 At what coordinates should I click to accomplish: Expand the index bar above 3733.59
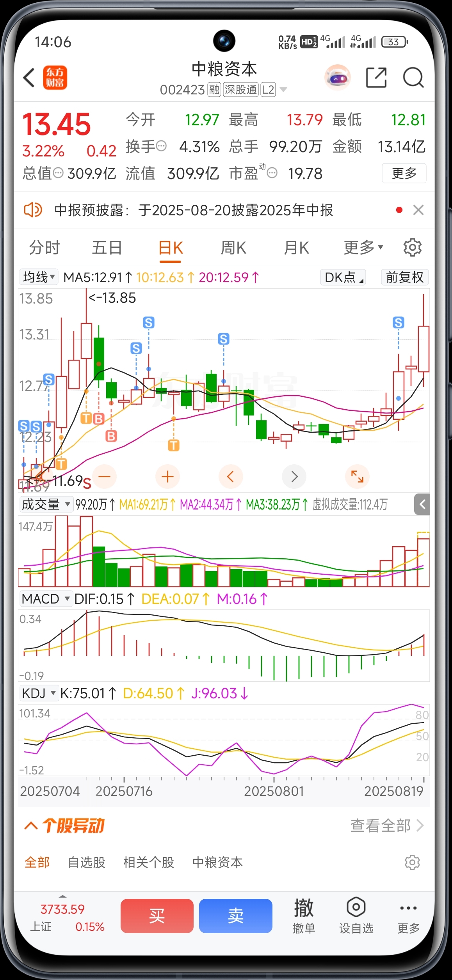click(62, 896)
